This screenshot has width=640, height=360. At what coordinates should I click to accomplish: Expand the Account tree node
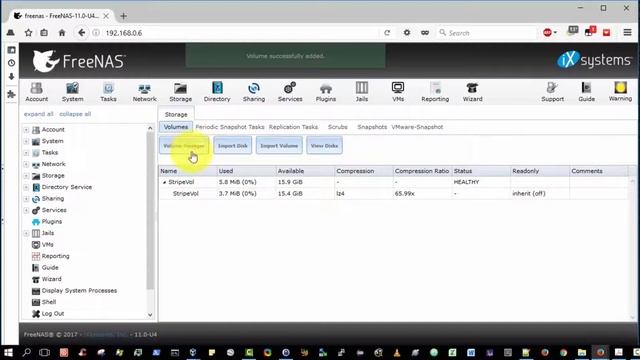click(26, 130)
